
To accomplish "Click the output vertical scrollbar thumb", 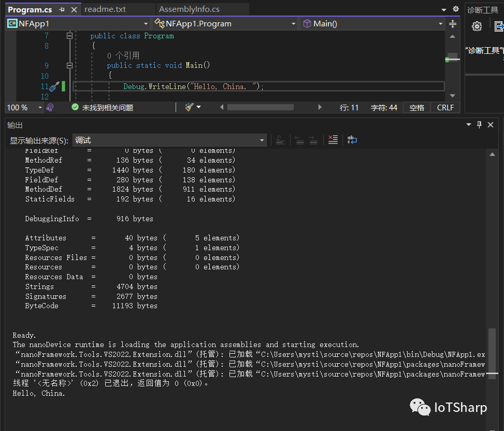I will pos(492,353).
